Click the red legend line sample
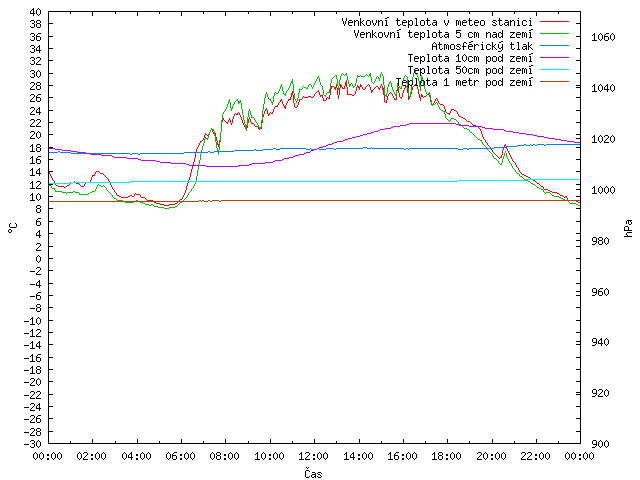Image resolution: width=640 pixels, height=480 pixels. coord(554,22)
